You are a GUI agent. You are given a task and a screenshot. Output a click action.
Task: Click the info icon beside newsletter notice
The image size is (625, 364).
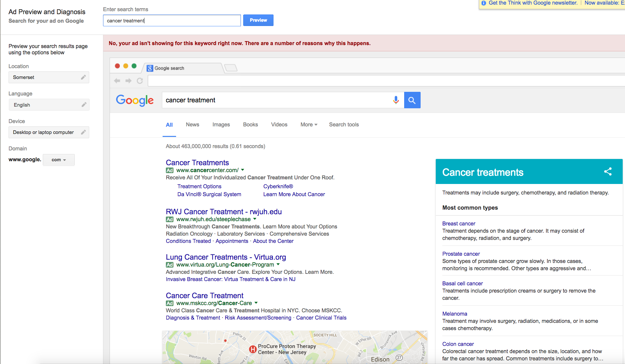coord(483,3)
